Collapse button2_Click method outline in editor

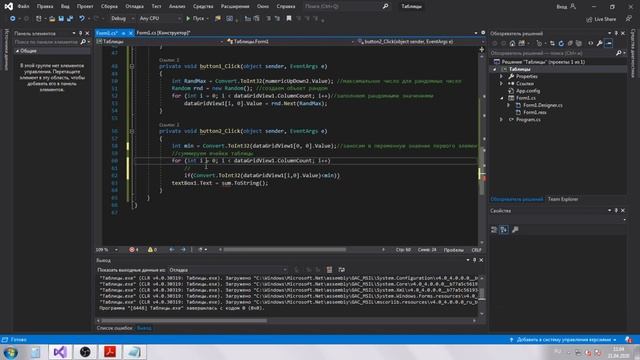pyautogui.click(x=132, y=131)
